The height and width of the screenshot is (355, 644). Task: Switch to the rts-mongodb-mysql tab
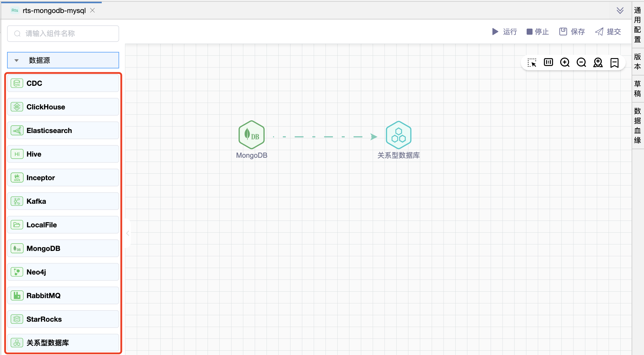click(x=54, y=11)
